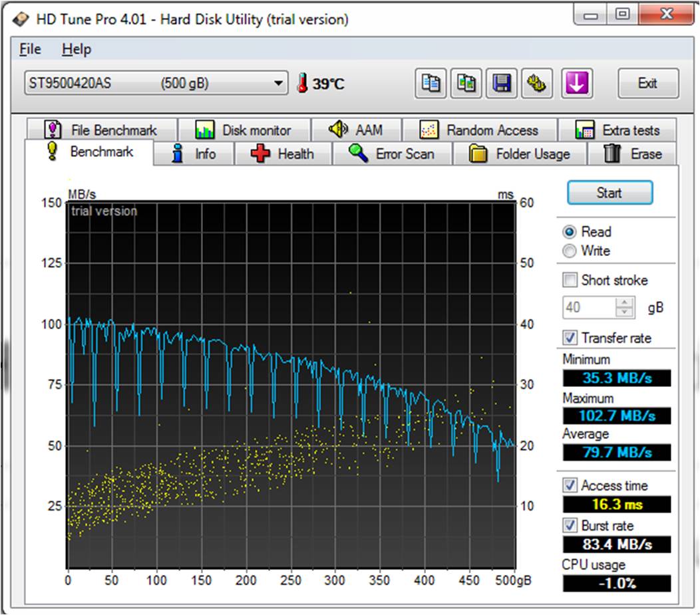Disable the Burst rate checkbox
This screenshot has width=700, height=615.
pyautogui.click(x=570, y=525)
